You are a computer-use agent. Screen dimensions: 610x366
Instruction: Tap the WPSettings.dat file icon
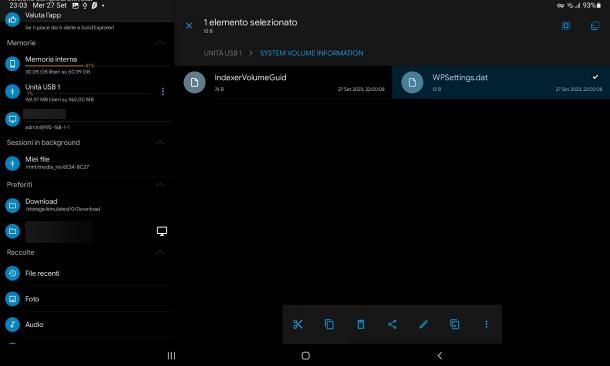tap(412, 82)
